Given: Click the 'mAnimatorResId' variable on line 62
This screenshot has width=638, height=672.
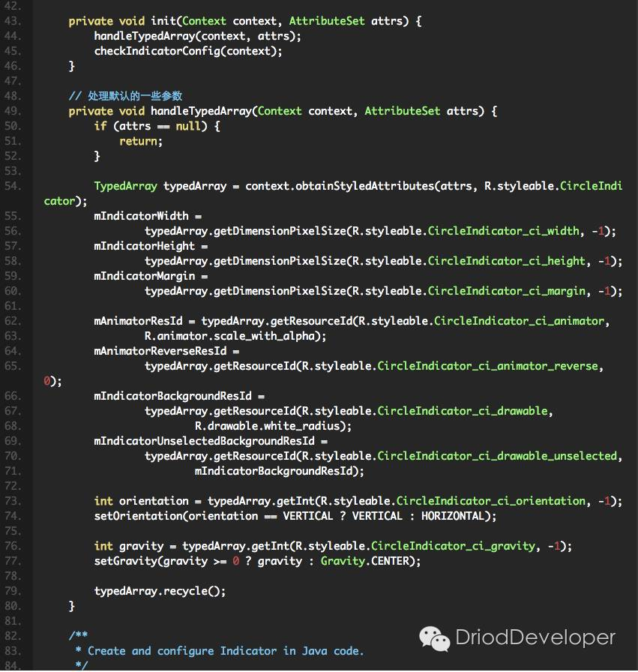Looking at the screenshot, I should pos(138,321).
